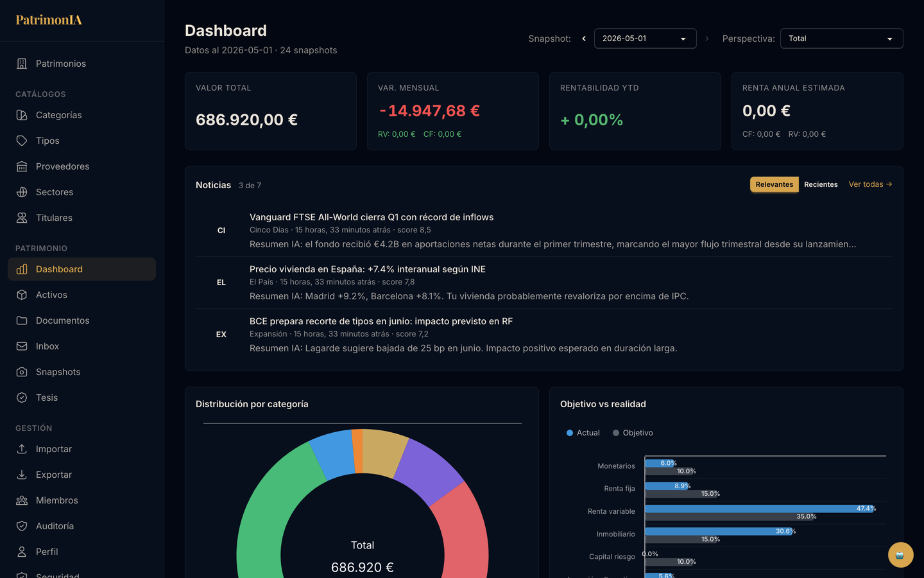Click the PatrimonIA logo
The width and height of the screenshot is (924, 578).
[49, 20]
